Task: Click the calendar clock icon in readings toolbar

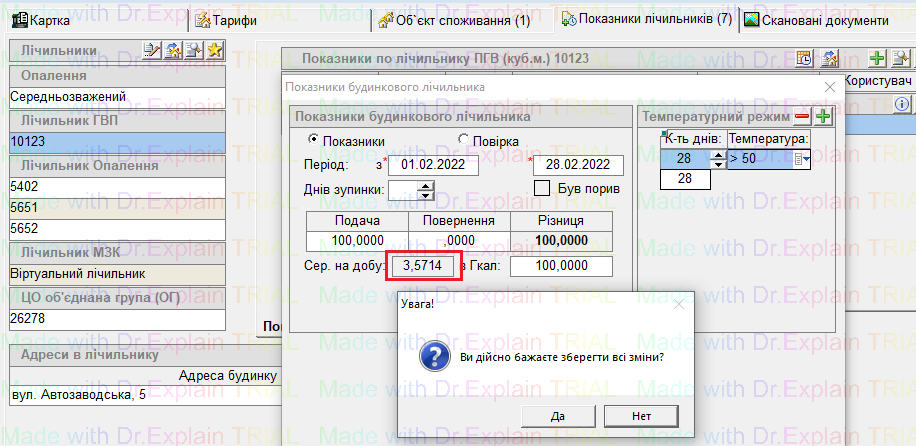Action: click(804, 60)
